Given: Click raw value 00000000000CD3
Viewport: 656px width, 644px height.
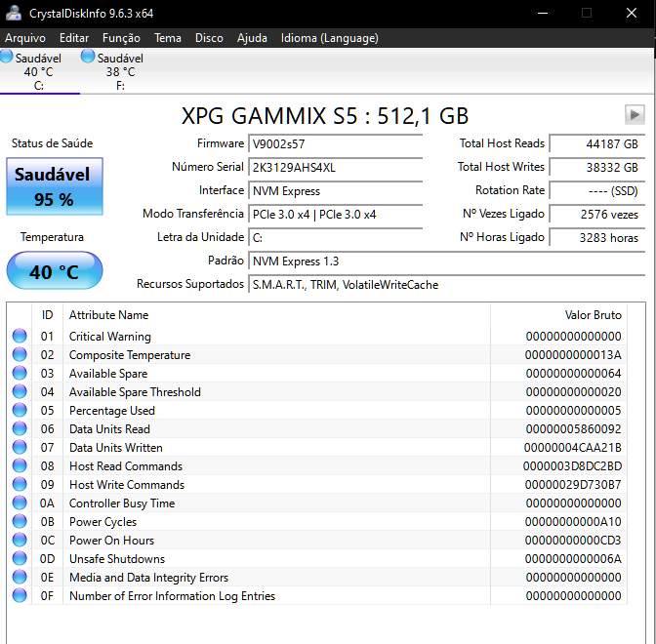Looking at the screenshot, I should [573, 541].
